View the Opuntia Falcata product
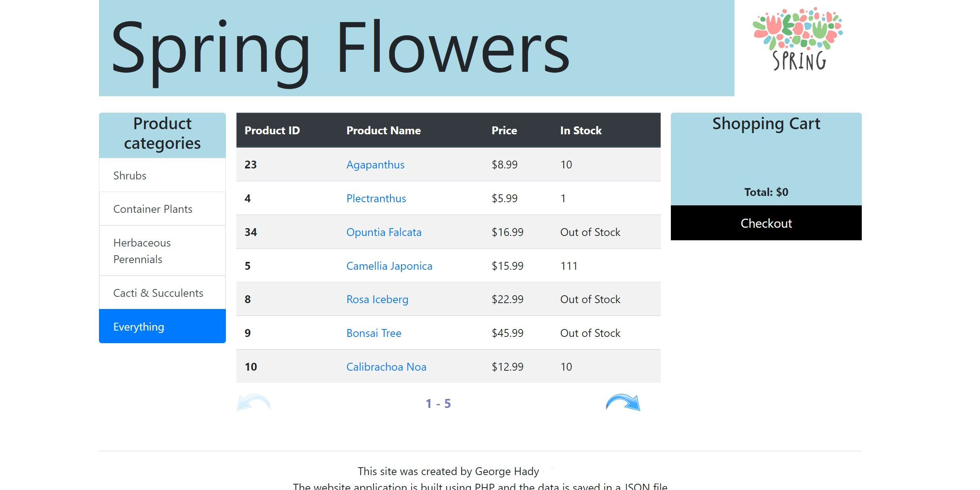This screenshot has height=490, width=980. [x=384, y=232]
